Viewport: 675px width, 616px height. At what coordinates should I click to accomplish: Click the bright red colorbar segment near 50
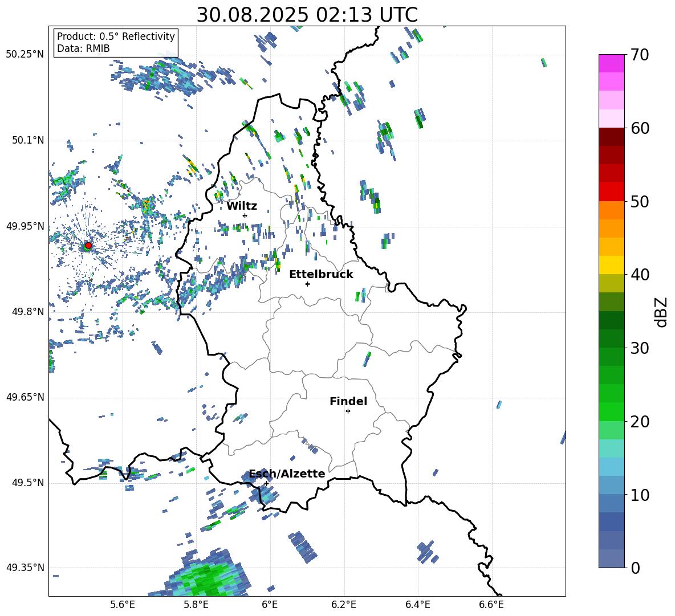coord(611,192)
